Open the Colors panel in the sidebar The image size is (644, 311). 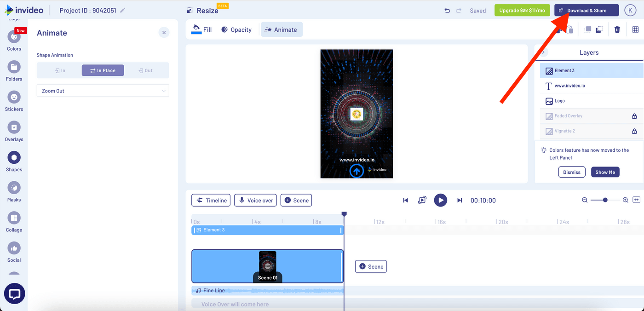click(14, 40)
